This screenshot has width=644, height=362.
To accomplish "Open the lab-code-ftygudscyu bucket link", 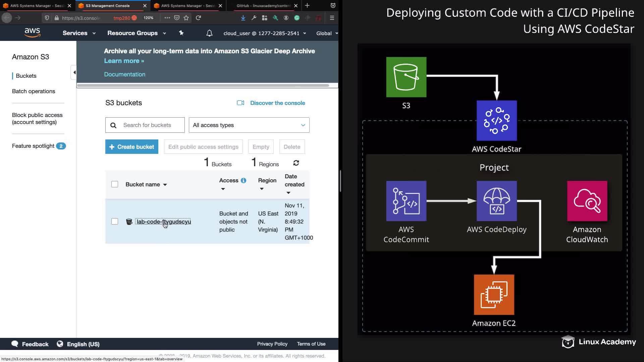I will pos(164,222).
